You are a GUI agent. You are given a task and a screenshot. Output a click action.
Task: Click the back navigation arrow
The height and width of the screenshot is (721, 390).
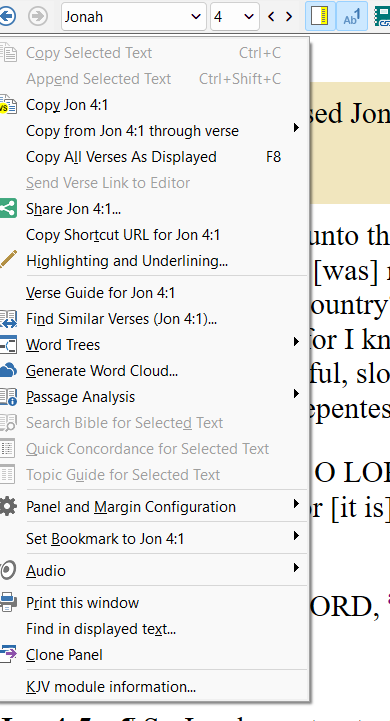click(x=7, y=17)
